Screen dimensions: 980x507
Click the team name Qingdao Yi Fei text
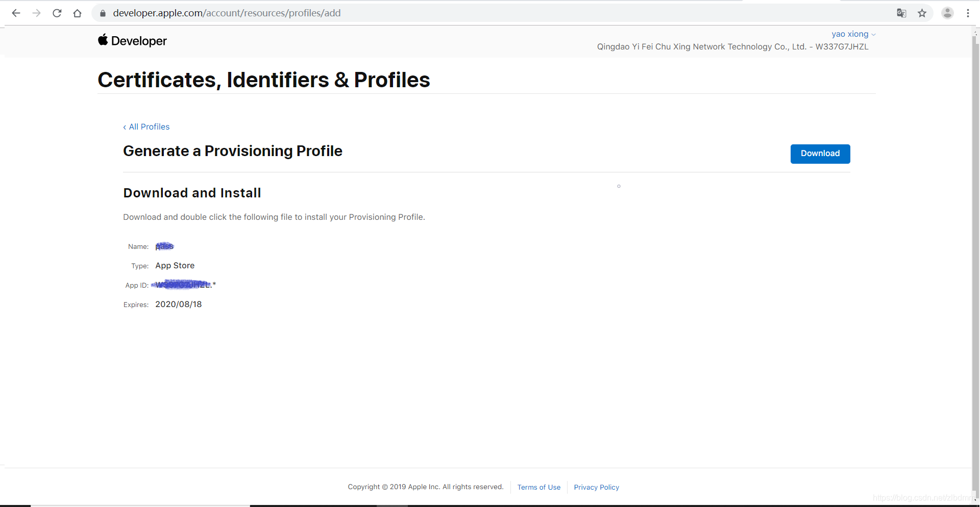[732, 46]
